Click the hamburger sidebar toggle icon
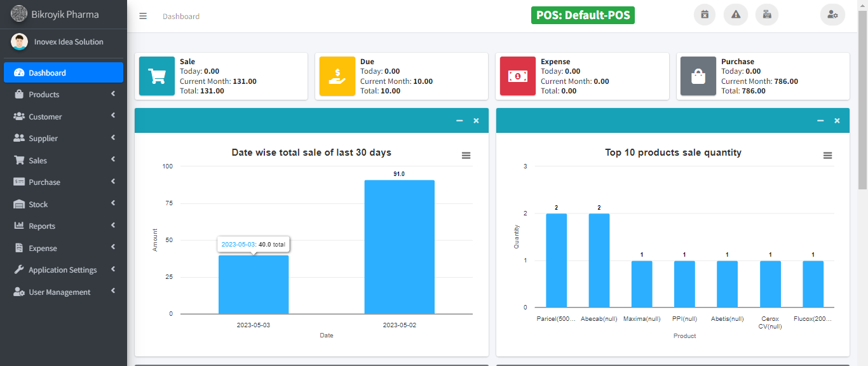The height and width of the screenshot is (366, 868). point(143,17)
